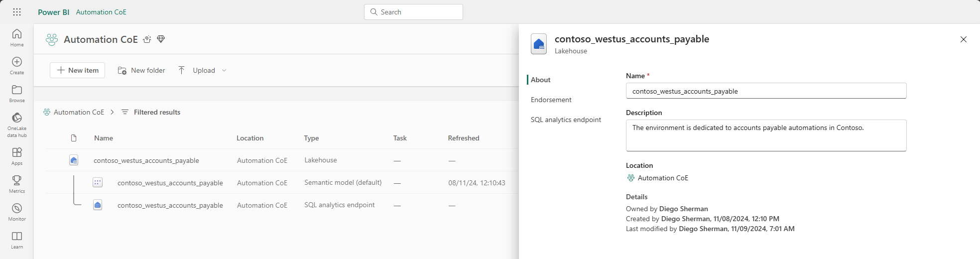Click the Name input field
Screen dimensions: 980x259
(x=766, y=91)
